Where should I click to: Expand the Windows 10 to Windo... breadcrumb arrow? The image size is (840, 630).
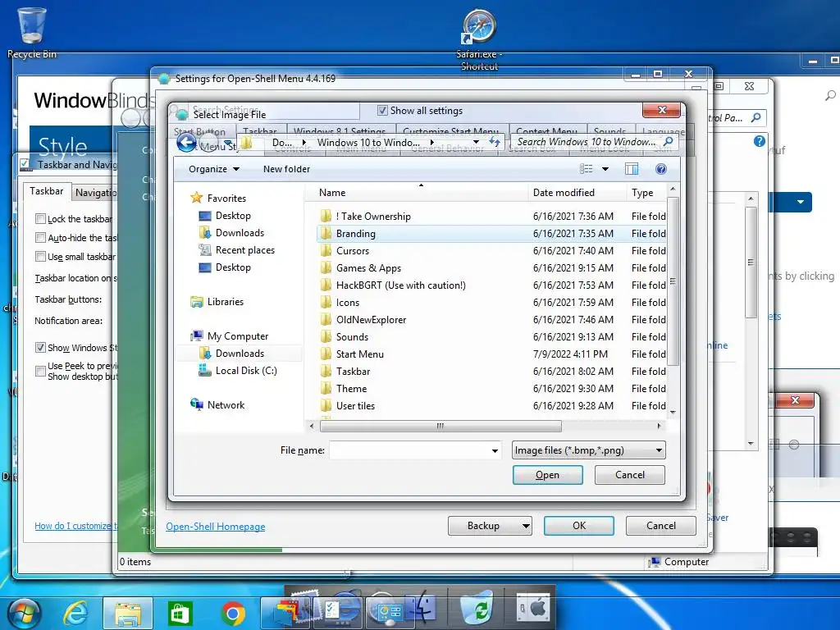431,143
